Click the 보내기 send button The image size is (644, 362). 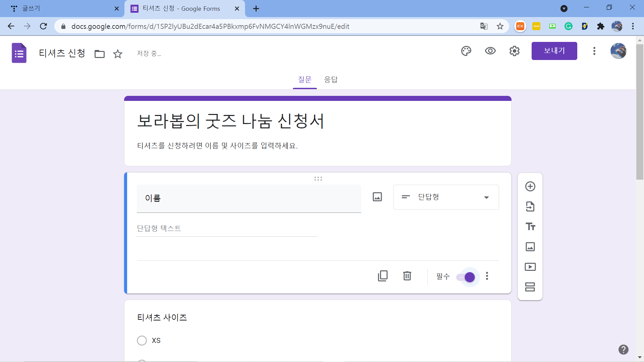(554, 51)
